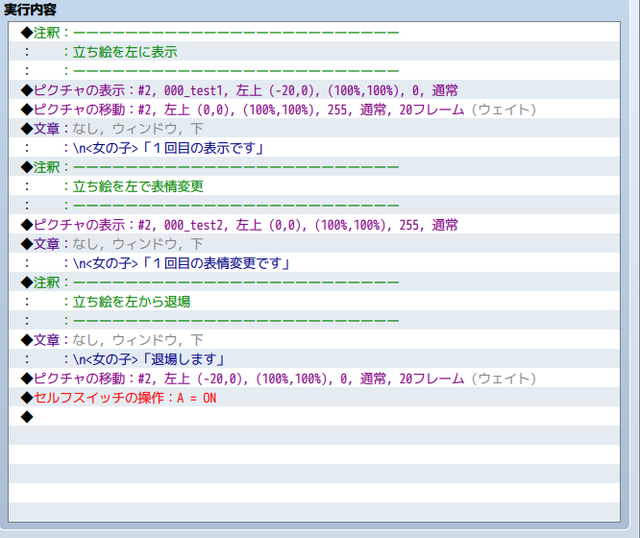Select ピクチャの移動 row with opacity 255
The width and height of the screenshot is (640, 538).
point(314,109)
